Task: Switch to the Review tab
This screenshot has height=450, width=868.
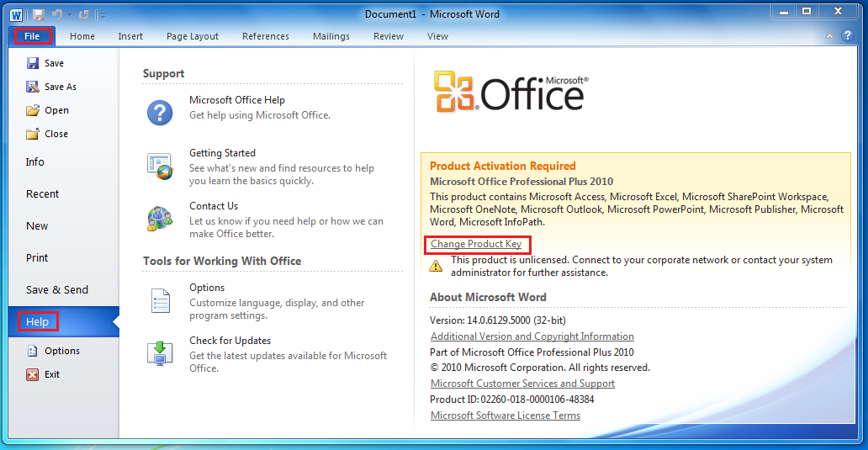Action: coord(388,36)
